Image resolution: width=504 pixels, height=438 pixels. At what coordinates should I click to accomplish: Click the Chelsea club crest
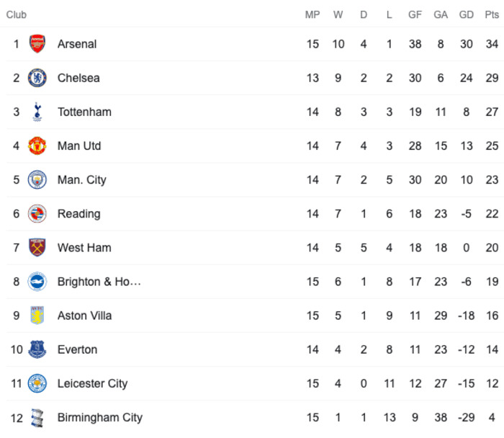37,78
